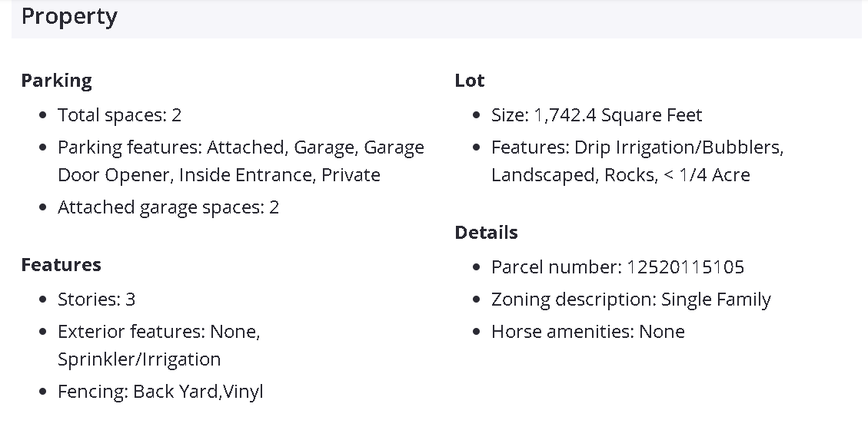Click the Details heading

click(486, 233)
